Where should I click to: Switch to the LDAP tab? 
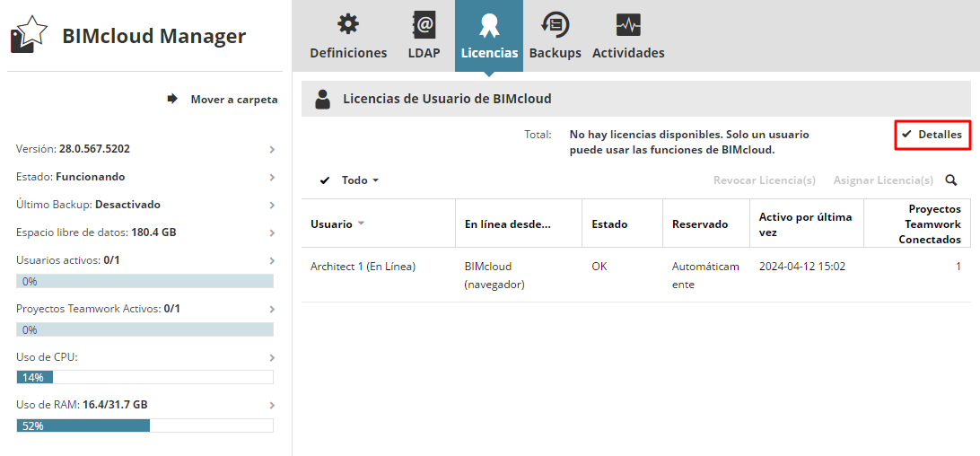[424, 36]
